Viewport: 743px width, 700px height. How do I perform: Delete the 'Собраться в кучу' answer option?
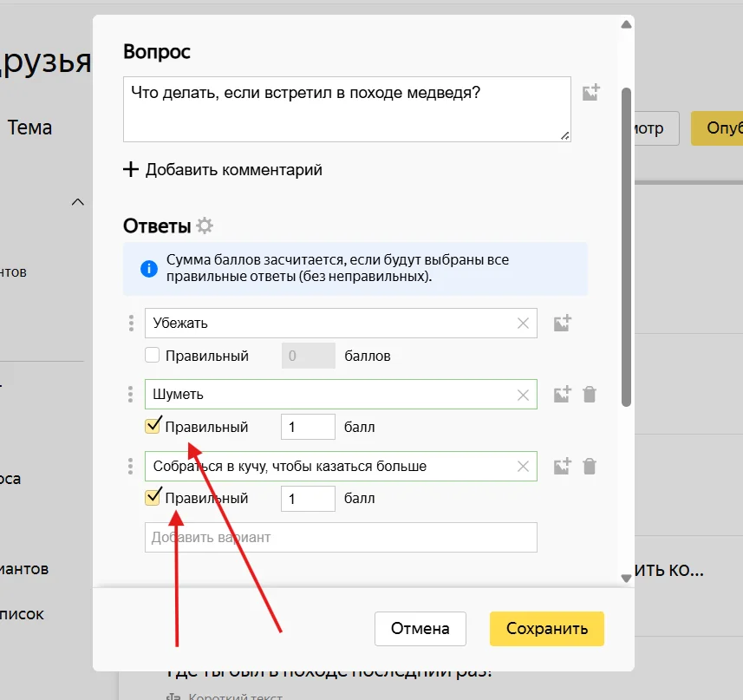point(590,466)
